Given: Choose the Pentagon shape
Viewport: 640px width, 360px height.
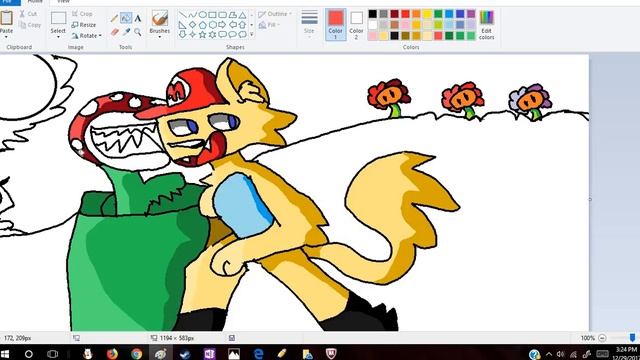Looking at the screenshot, I should click(202, 25).
